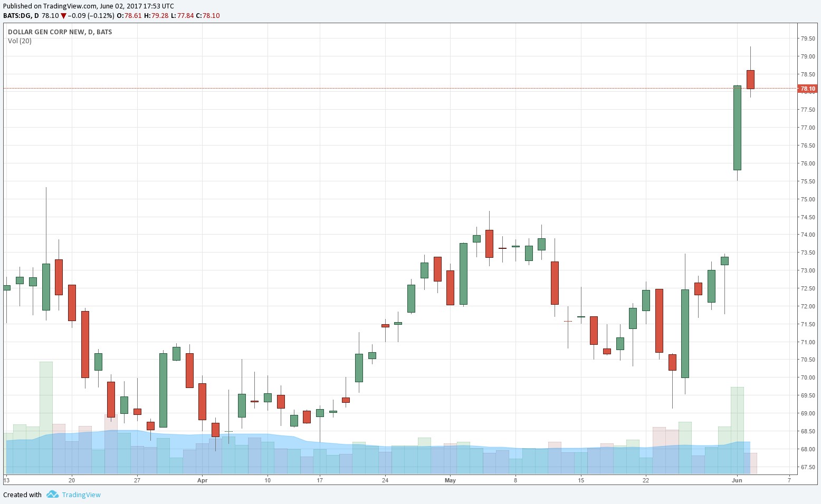
Task: Select the 67.50 level on the price axis
Action: pyautogui.click(x=807, y=467)
